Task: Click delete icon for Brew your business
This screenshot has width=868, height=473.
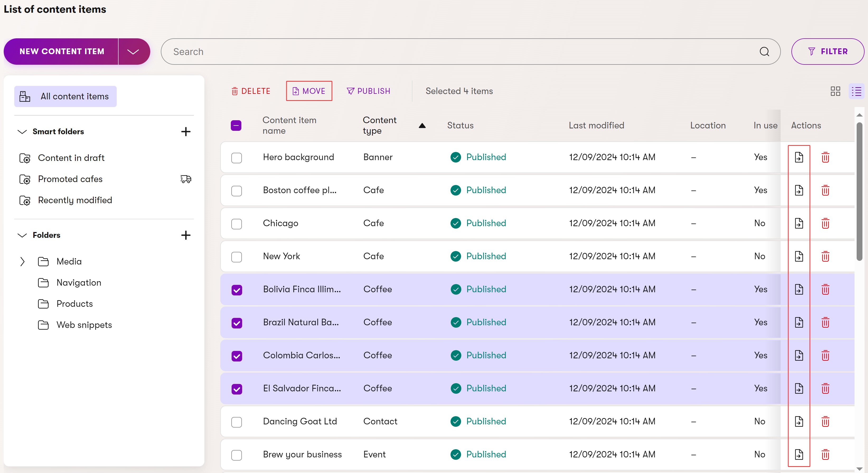Action: pos(825,455)
